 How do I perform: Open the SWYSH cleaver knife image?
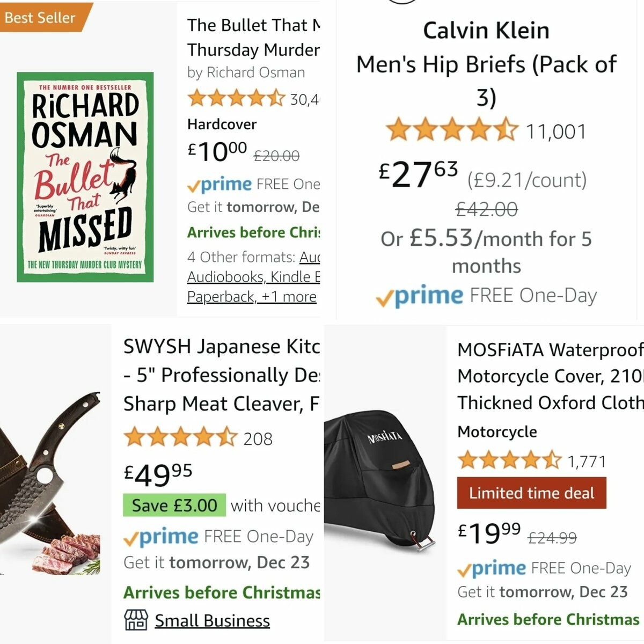pyautogui.click(x=51, y=483)
